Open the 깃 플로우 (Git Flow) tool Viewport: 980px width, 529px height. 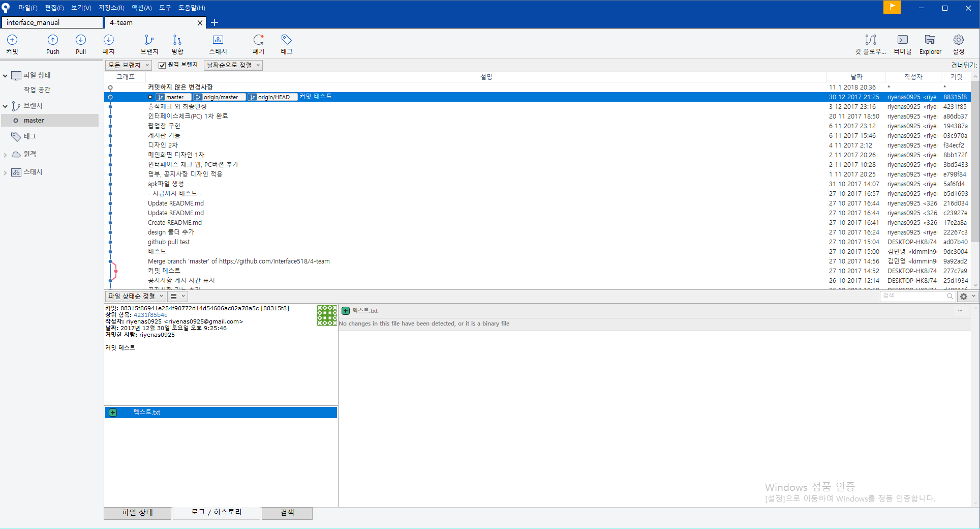point(871,44)
